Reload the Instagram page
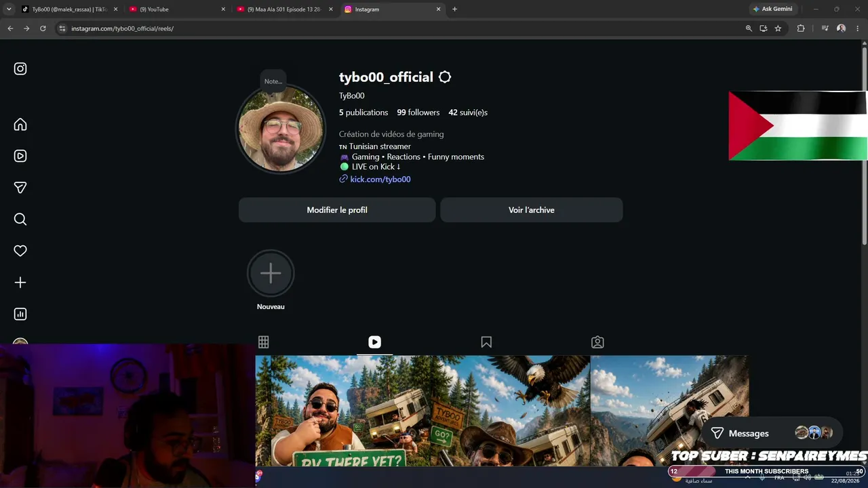 coord(43,28)
